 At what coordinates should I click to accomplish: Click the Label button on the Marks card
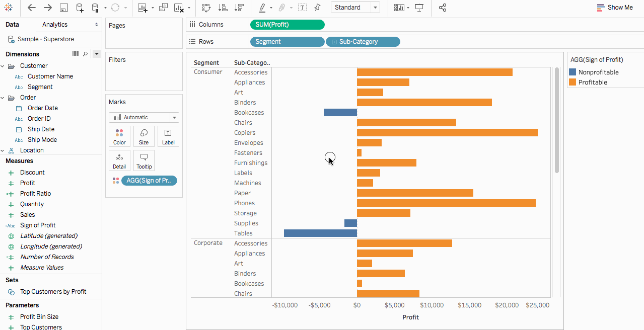point(168,136)
